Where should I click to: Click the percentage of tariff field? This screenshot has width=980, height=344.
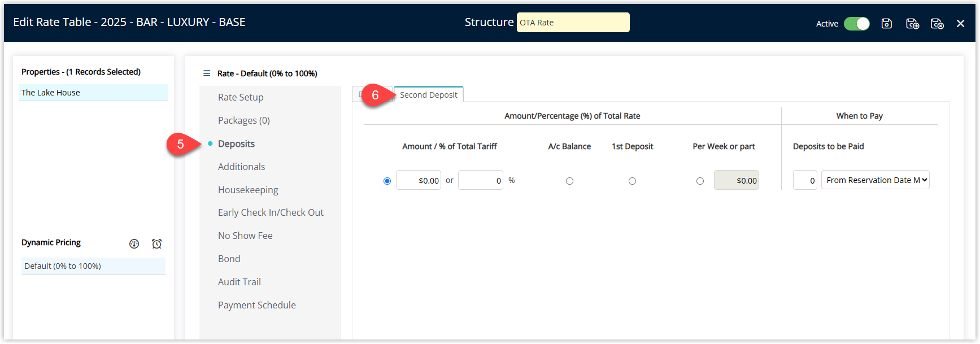click(x=481, y=180)
